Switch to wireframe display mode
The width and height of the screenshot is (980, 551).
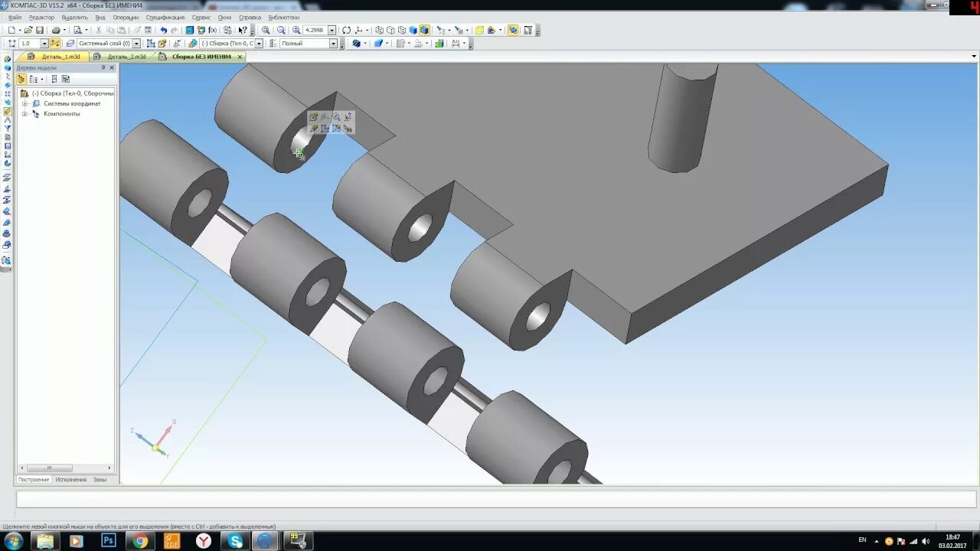pyautogui.click(x=379, y=30)
